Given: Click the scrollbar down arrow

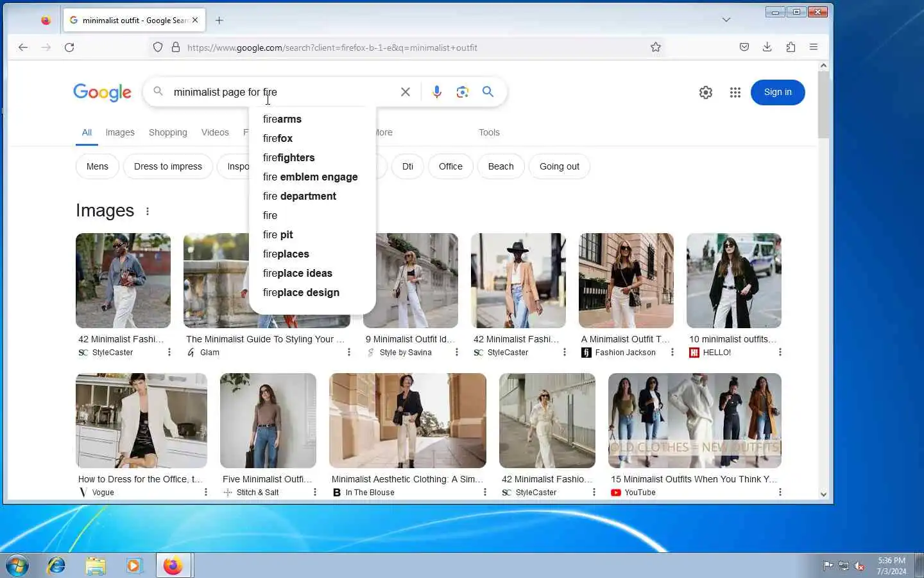Looking at the screenshot, I should pos(824,494).
